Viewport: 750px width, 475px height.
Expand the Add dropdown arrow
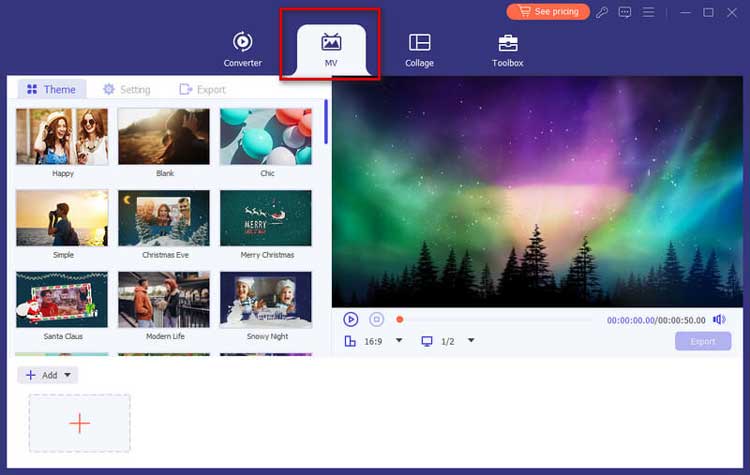click(x=67, y=375)
